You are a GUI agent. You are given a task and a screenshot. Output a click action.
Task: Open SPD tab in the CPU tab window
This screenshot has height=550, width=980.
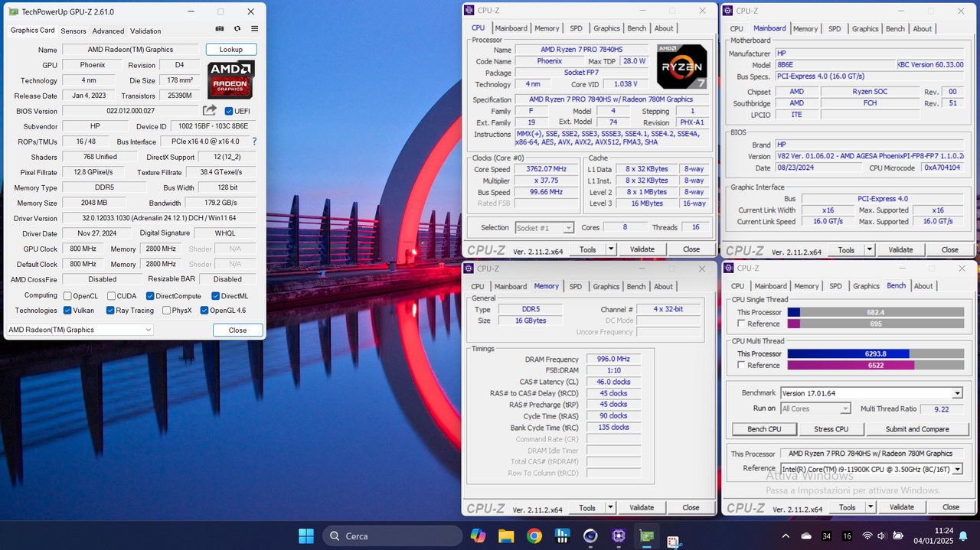click(576, 28)
